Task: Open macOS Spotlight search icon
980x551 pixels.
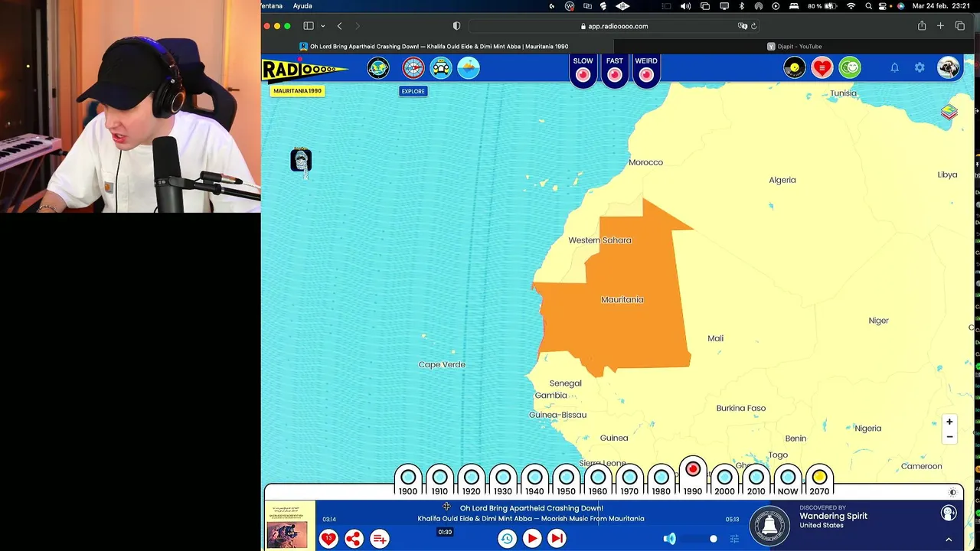Action: tap(868, 6)
